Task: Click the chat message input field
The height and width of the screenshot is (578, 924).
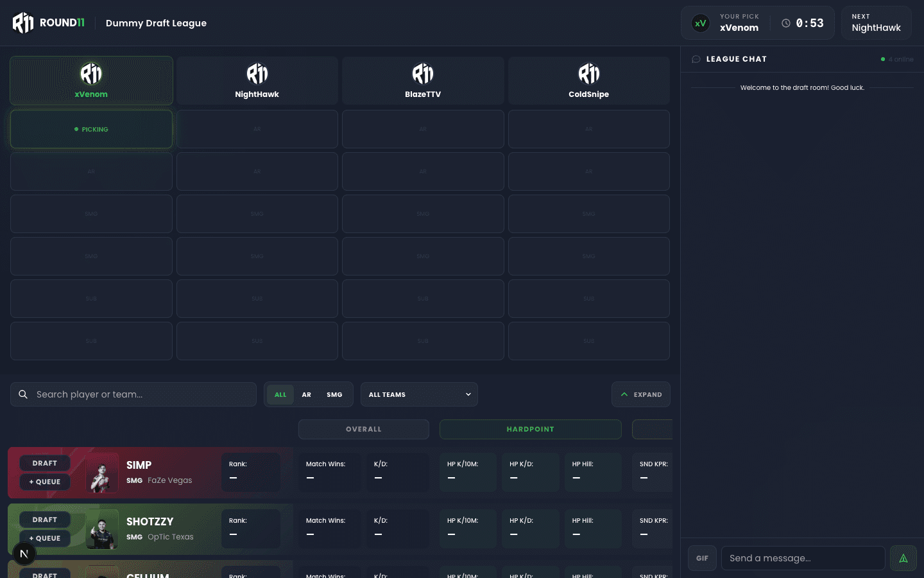Action: click(x=802, y=558)
